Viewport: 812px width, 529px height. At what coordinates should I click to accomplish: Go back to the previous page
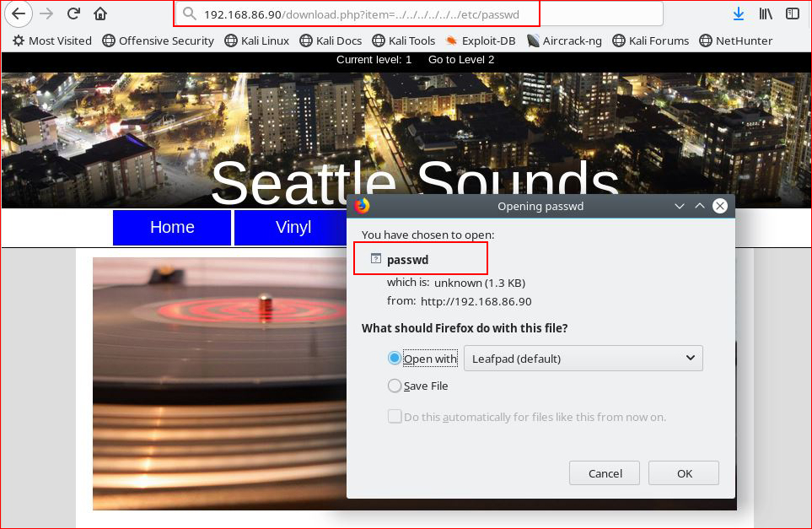(18, 13)
